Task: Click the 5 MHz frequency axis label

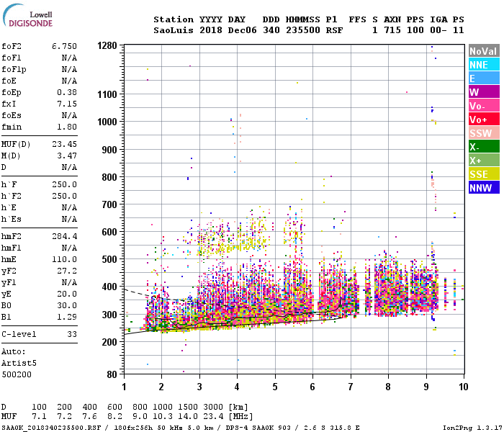Action: [x=275, y=387]
